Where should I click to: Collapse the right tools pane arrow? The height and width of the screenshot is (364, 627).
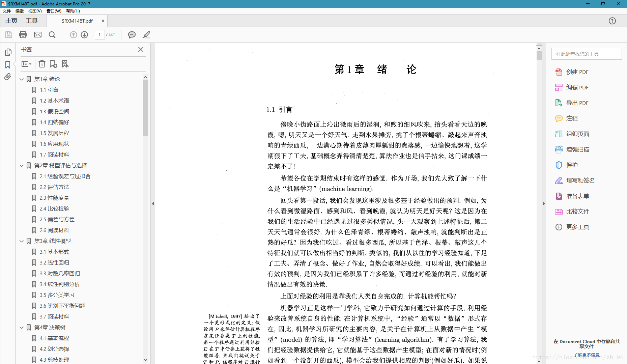coord(544,203)
